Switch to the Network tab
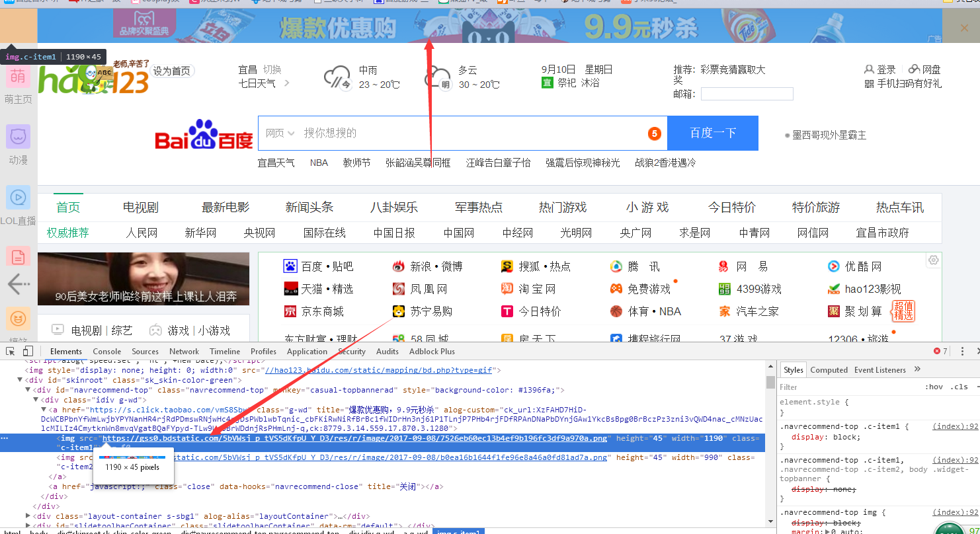This screenshot has height=534, width=980. [x=184, y=352]
